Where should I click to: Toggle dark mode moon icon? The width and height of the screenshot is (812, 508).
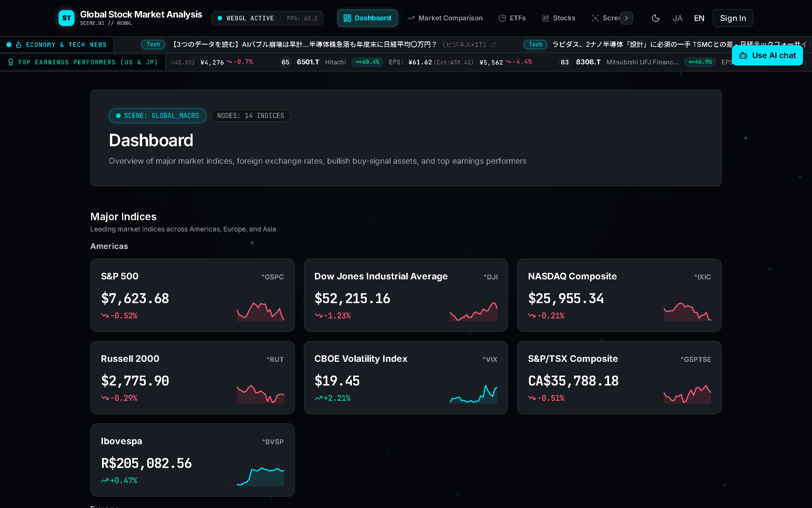point(656,18)
